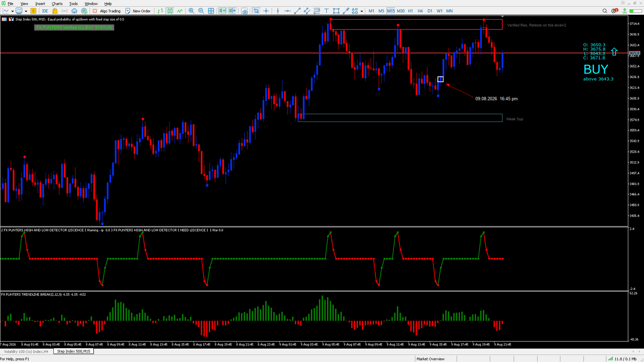Open the Insert menu
This screenshot has width=644, height=362.
(40, 4)
